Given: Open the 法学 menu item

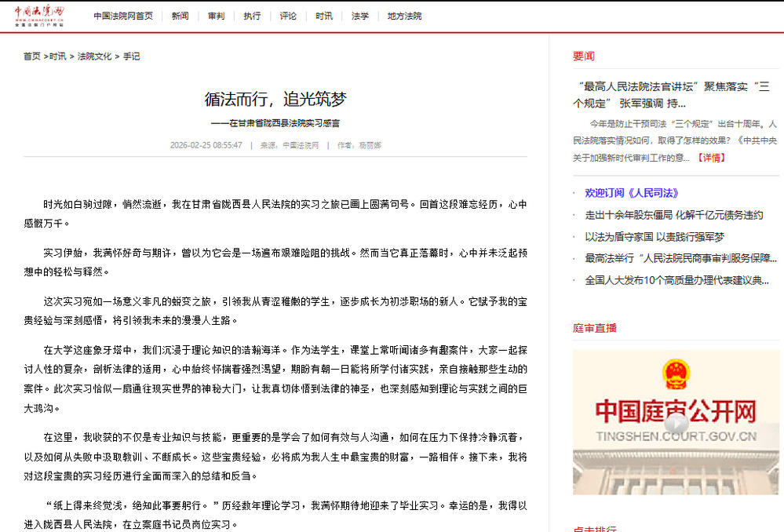Looking at the screenshot, I should click(x=360, y=16).
